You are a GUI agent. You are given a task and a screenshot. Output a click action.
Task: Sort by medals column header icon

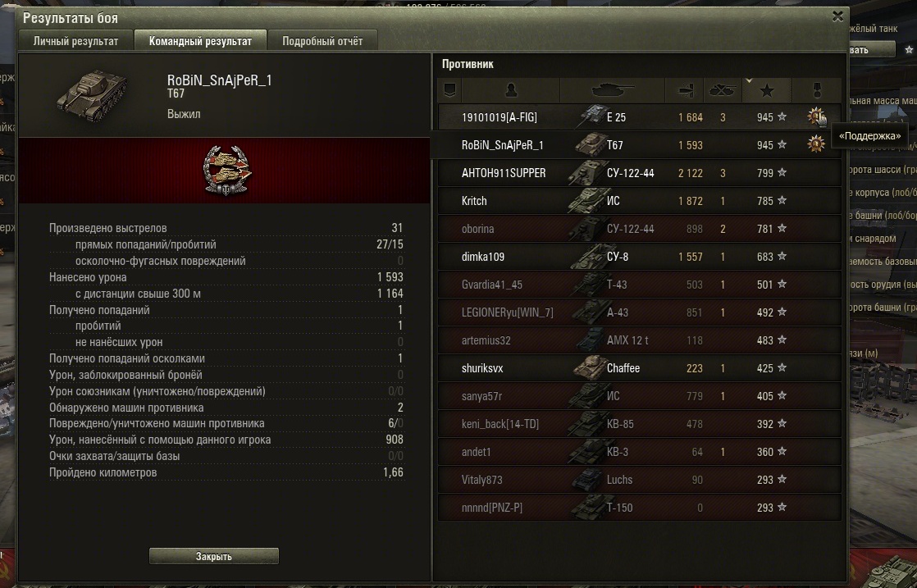[x=816, y=90]
